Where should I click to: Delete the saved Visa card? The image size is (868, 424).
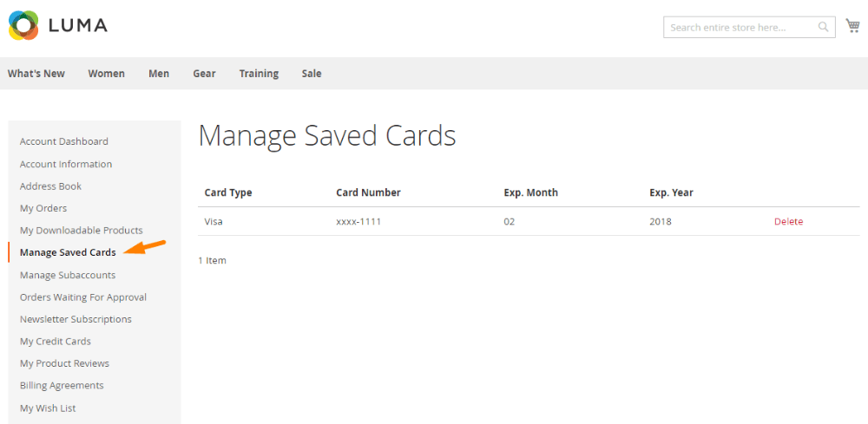pyautogui.click(x=788, y=222)
